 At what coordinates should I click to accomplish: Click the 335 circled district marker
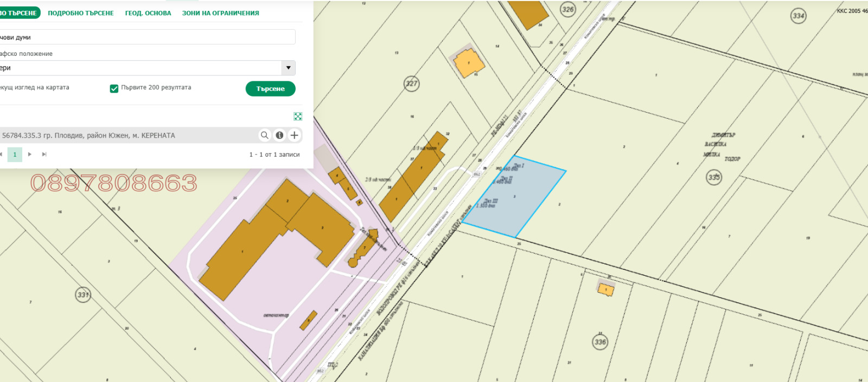tap(714, 177)
